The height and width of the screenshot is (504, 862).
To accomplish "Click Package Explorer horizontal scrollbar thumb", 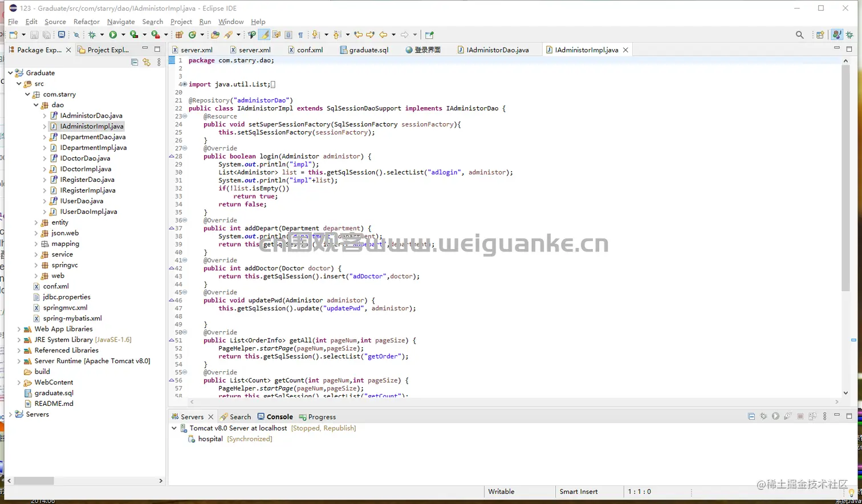I will (34, 481).
